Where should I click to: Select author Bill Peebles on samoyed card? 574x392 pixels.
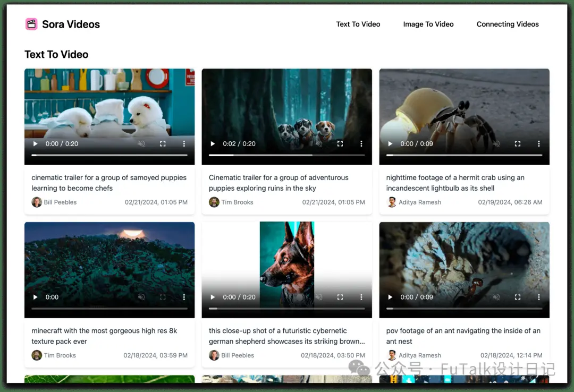[61, 202]
